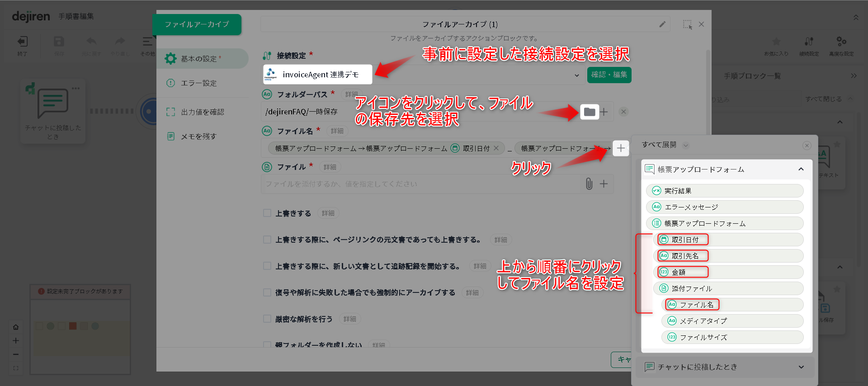Click the チャットに投稿したとき block on the canvas
868x386 pixels.
[x=53, y=112]
